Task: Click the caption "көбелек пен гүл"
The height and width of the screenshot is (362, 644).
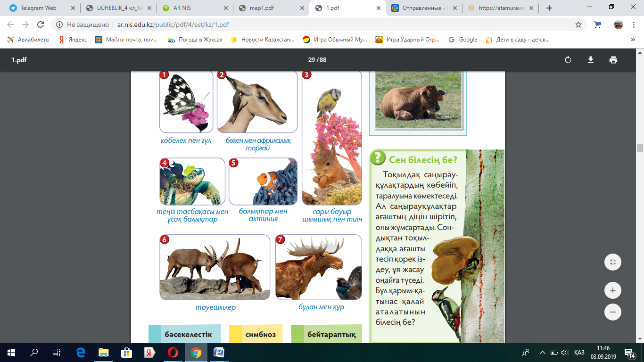Action: pyautogui.click(x=185, y=140)
